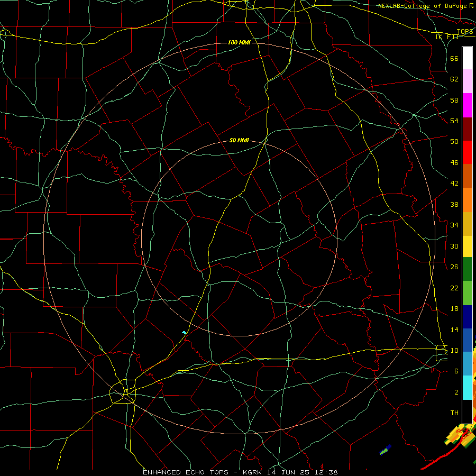Click the legend value '50'
The height and width of the screenshot is (476, 476).
[454, 141]
